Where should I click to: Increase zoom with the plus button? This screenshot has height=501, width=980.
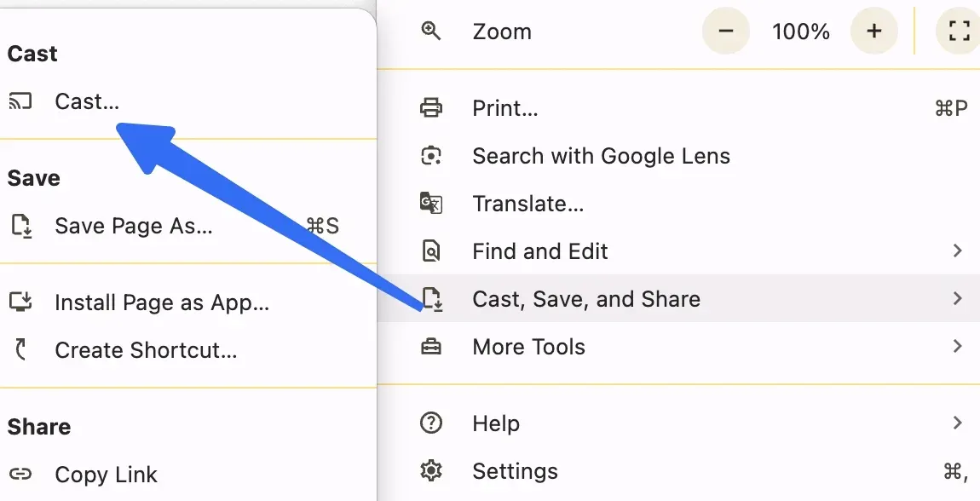pos(874,31)
